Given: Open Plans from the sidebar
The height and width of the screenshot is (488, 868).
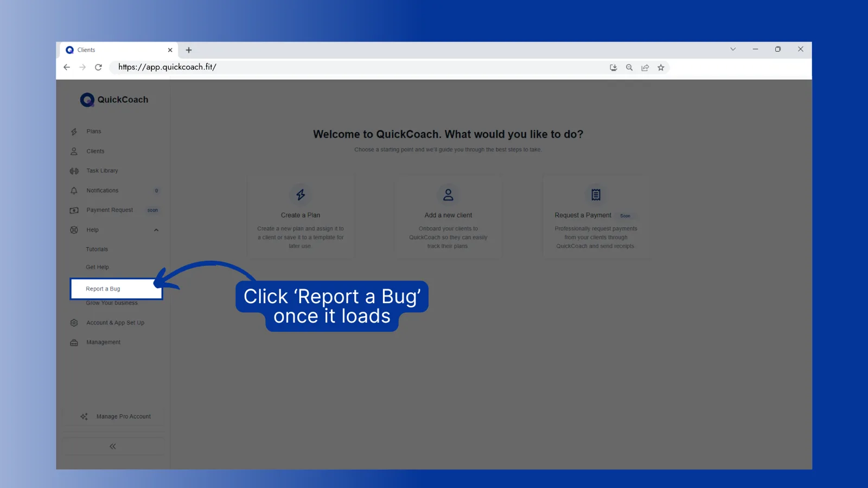Looking at the screenshot, I should (93, 131).
